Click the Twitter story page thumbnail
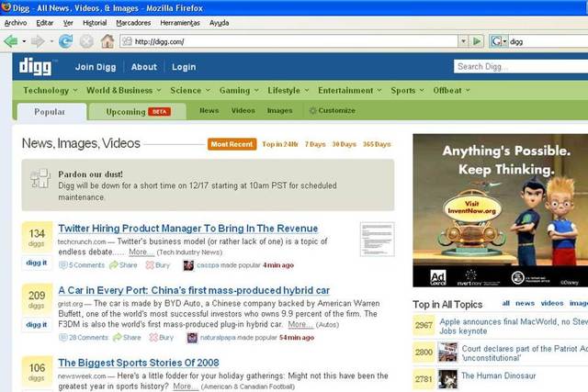 [x=378, y=239]
